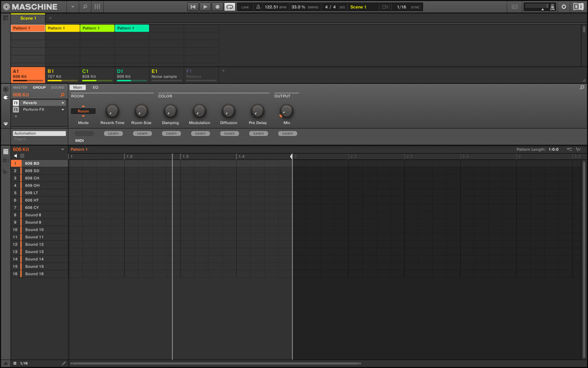Switch to the GROUP tab
This screenshot has width=588, height=368.
point(39,87)
